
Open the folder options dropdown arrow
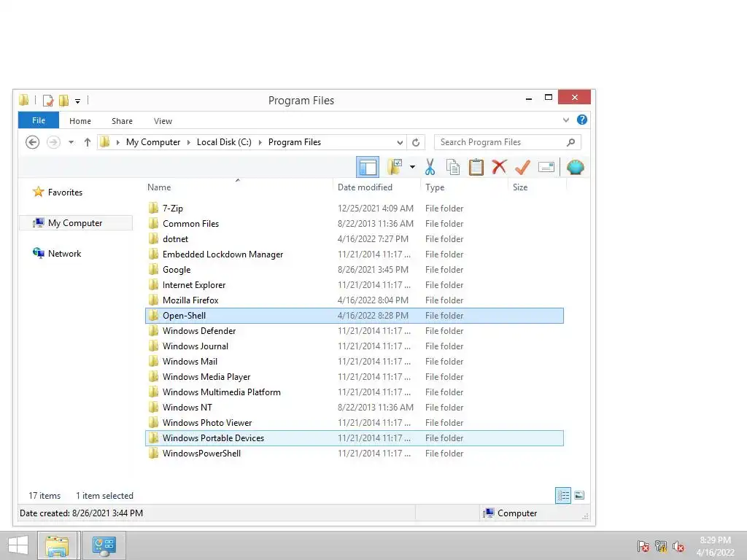tap(412, 167)
